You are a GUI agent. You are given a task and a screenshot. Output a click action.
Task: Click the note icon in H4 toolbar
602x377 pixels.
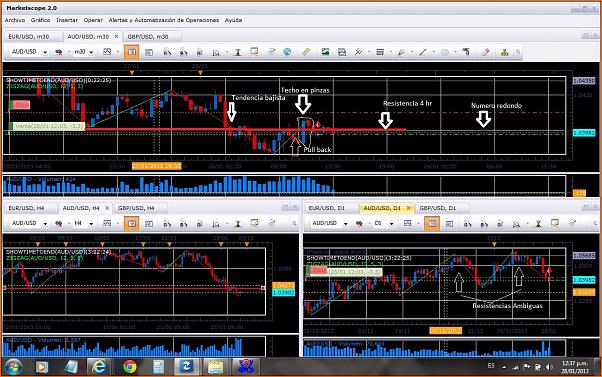(x=254, y=223)
